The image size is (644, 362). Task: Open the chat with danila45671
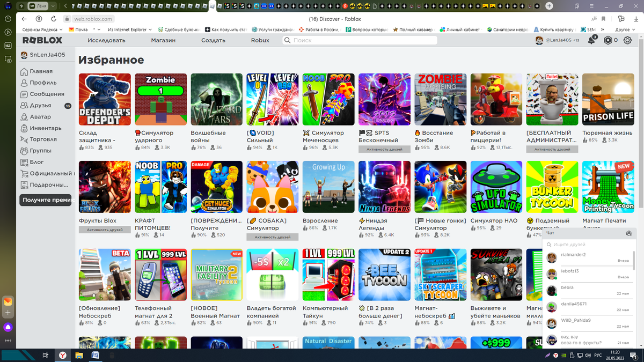(x=589, y=307)
